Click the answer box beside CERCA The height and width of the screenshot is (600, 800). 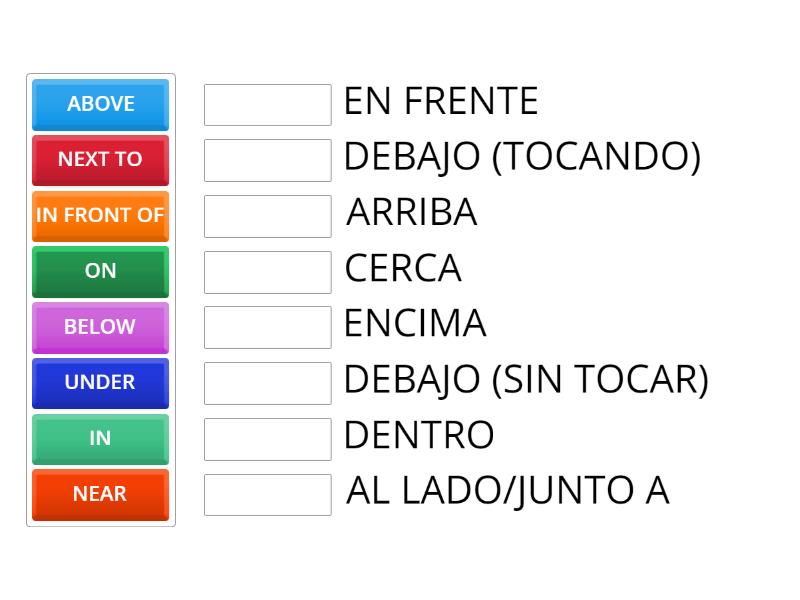[x=267, y=270]
